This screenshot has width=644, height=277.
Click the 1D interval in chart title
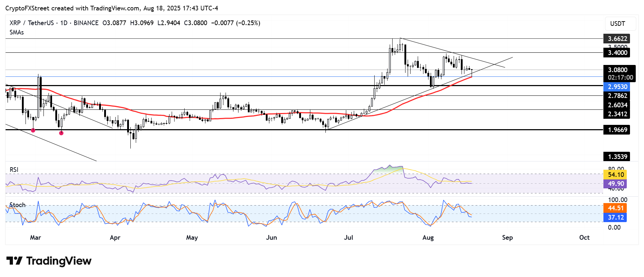(x=64, y=23)
